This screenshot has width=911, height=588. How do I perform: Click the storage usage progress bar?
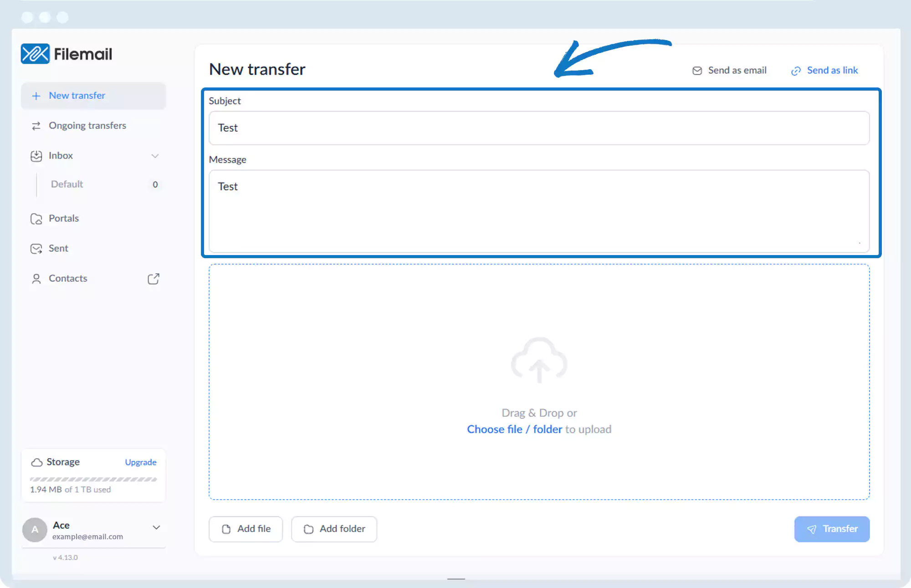click(x=93, y=479)
